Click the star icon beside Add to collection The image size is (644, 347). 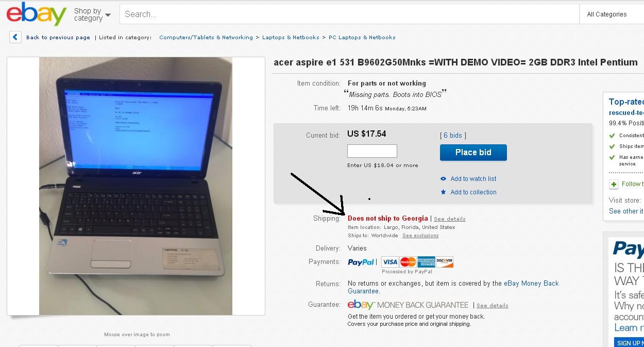click(x=443, y=192)
